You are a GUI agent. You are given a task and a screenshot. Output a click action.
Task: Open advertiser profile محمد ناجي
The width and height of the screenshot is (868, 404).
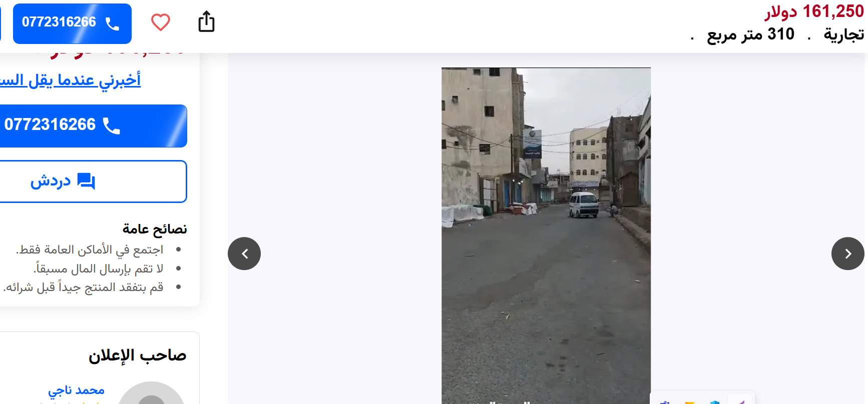pyautogui.click(x=76, y=390)
